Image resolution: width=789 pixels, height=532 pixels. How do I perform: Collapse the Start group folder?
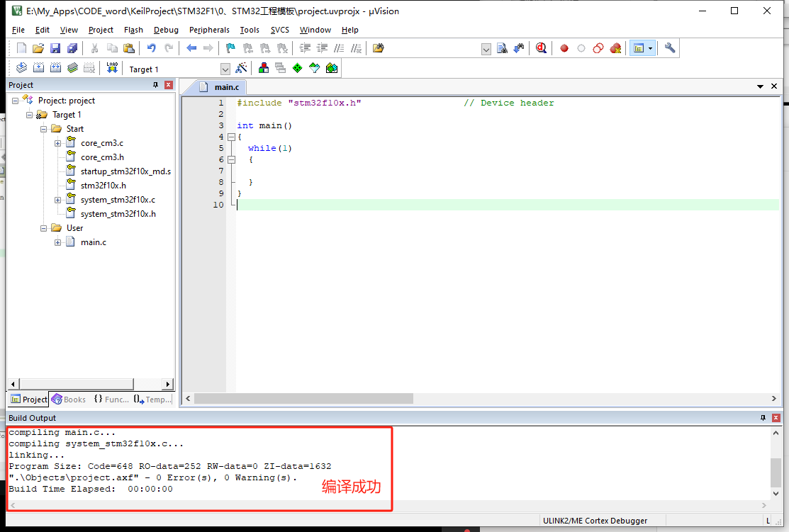pos(44,129)
